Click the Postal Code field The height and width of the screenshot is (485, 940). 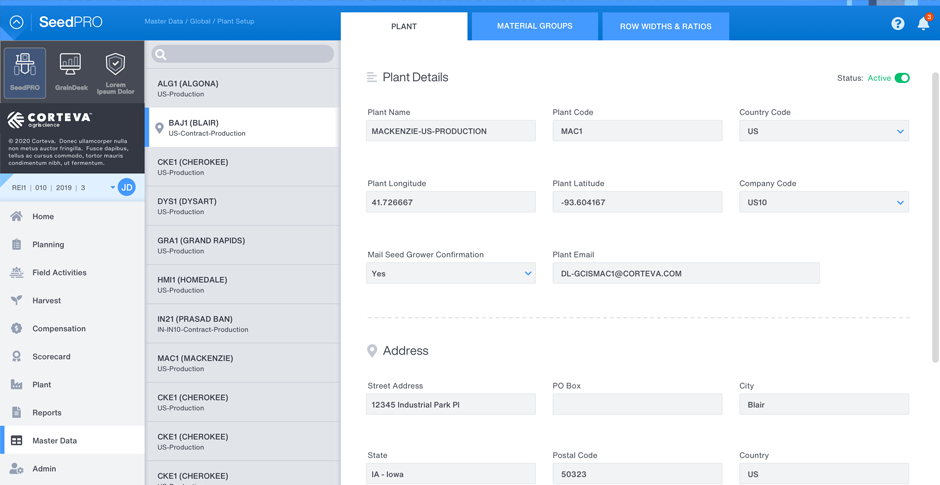click(x=637, y=474)
